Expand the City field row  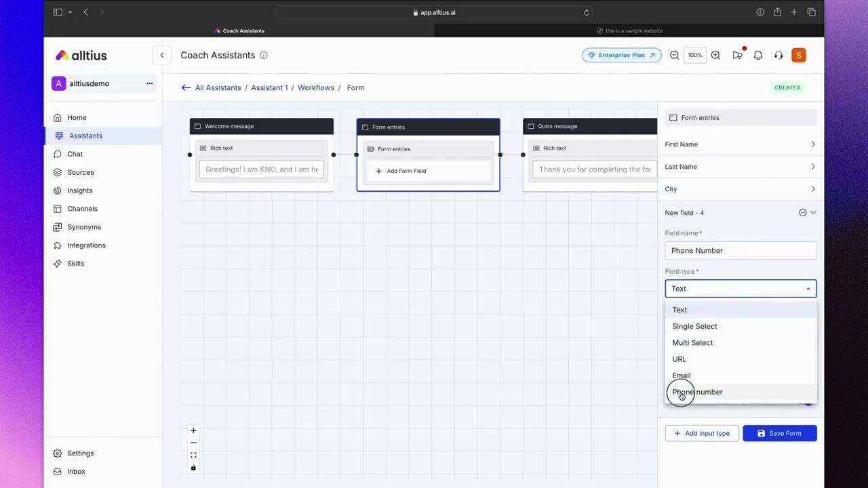point(741,189)
